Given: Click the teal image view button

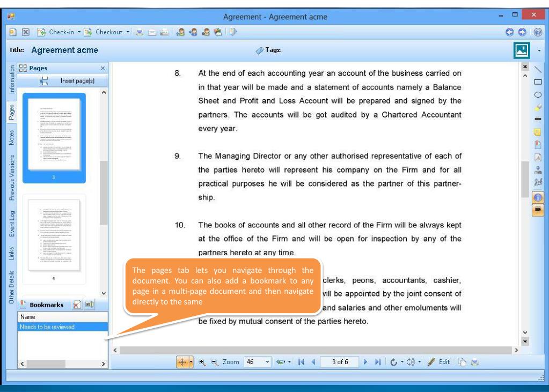Looking at the screenshot, I should pyautogui.click(x=522, y=50).
